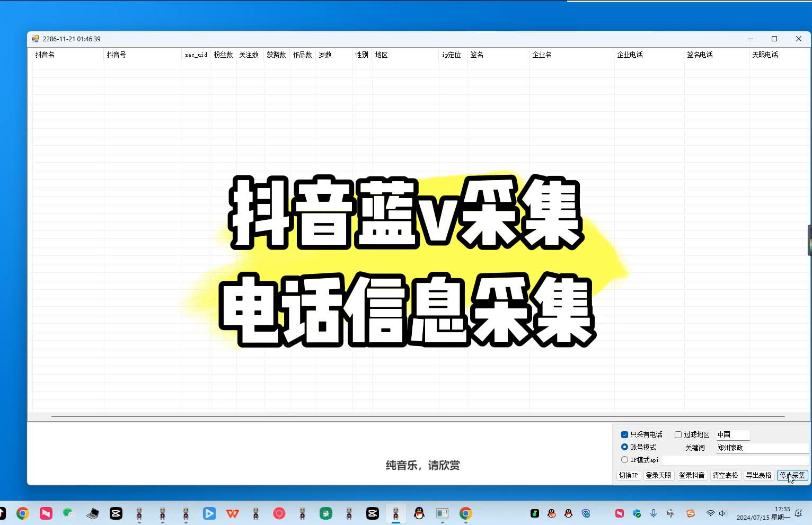Click the 签名电话 column header
Image resolution: width=812 pixels, height=525 pixels.
point(717,55)
